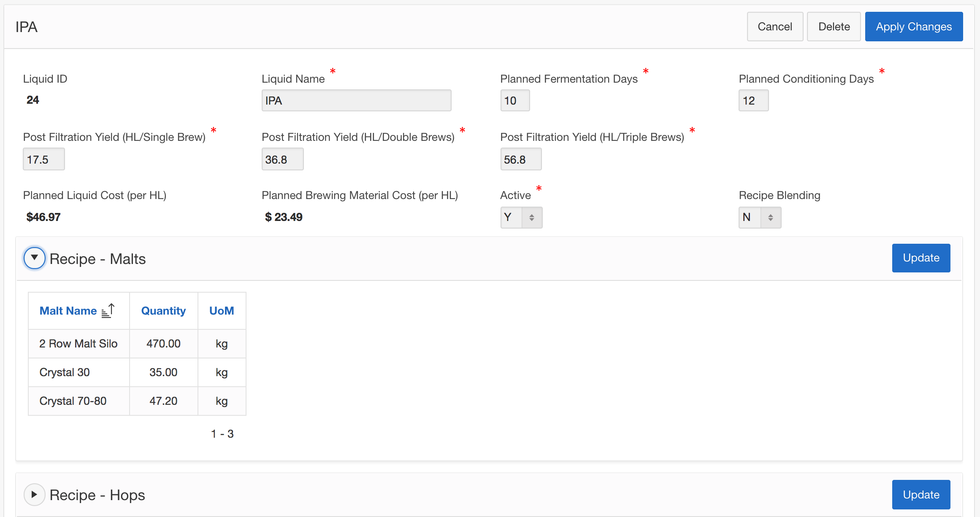Collapse the Recipe - Malts section

(x=34, y=258)
